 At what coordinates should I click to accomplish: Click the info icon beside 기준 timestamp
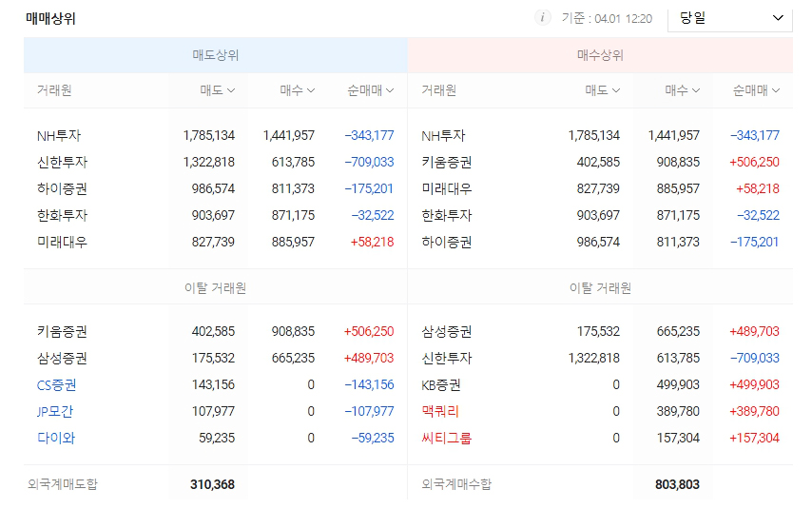tap(542, 18)
